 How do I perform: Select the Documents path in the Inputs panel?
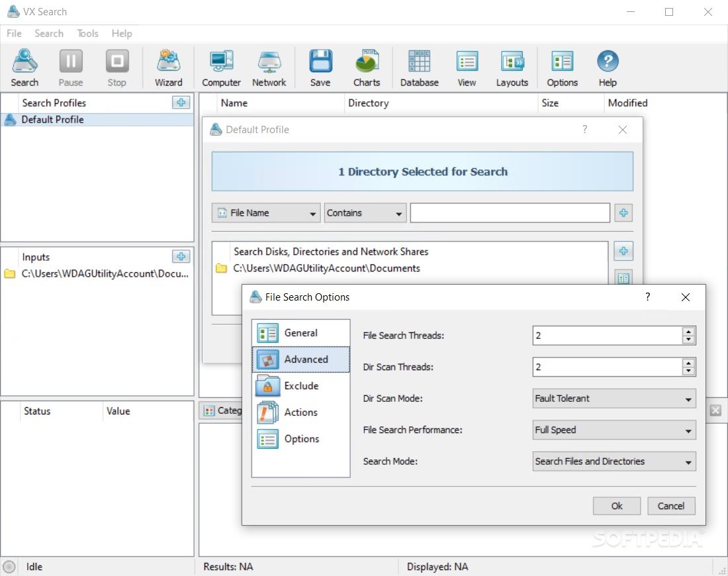pos(97,273)
